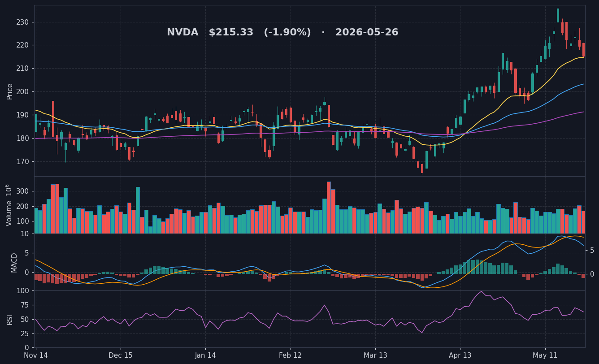Click the highest candlestick above 230
This screenshot has height=364, width=599.
point(558,15)
